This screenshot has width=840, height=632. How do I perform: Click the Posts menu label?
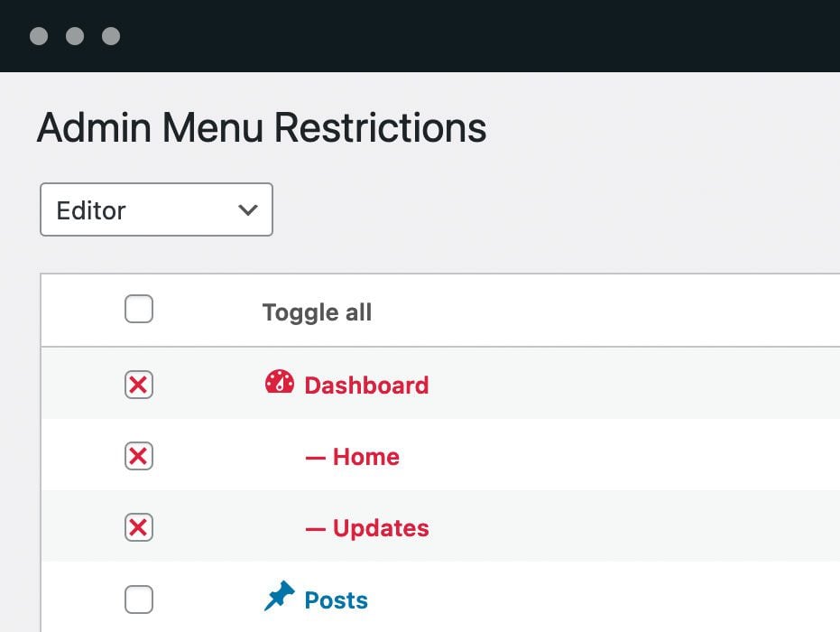coord(337,600)
